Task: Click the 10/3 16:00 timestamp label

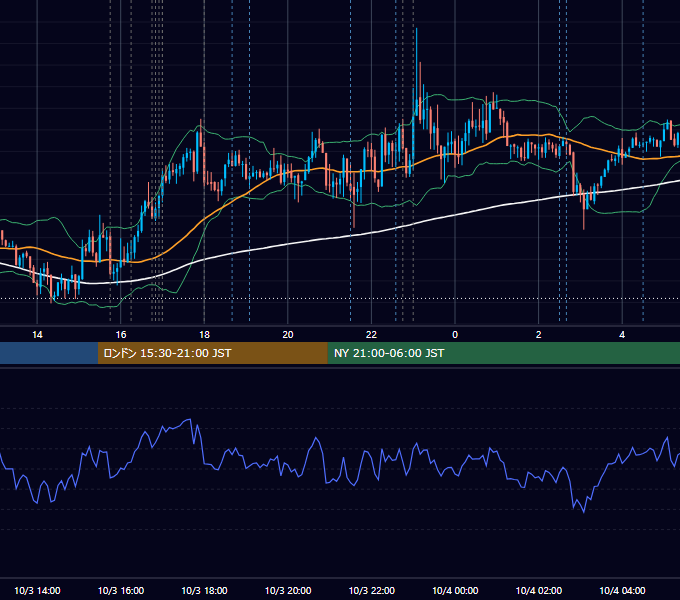Action: coord(121,590)
